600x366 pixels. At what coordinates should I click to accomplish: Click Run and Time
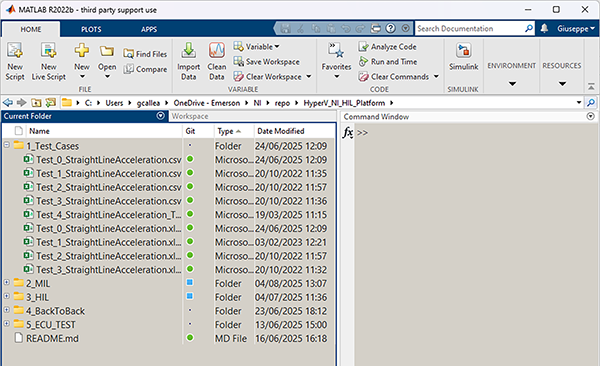click(388, 62)
